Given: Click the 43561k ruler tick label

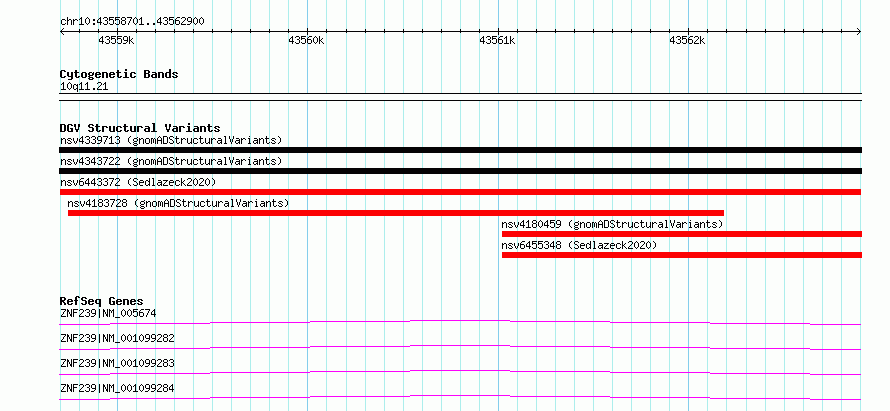Looking at the screenshot, I should [497, 40].
